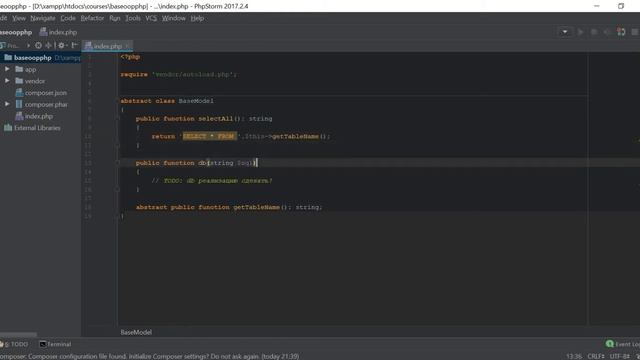Open the Event Log
This screenshot has width=640, height=360.
pos(623,344)
